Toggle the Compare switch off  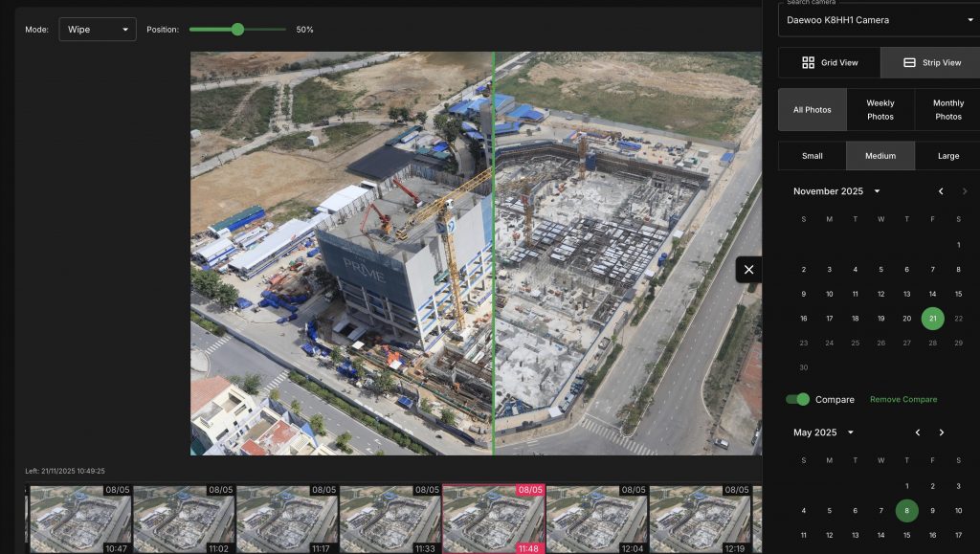click(797, 399)
